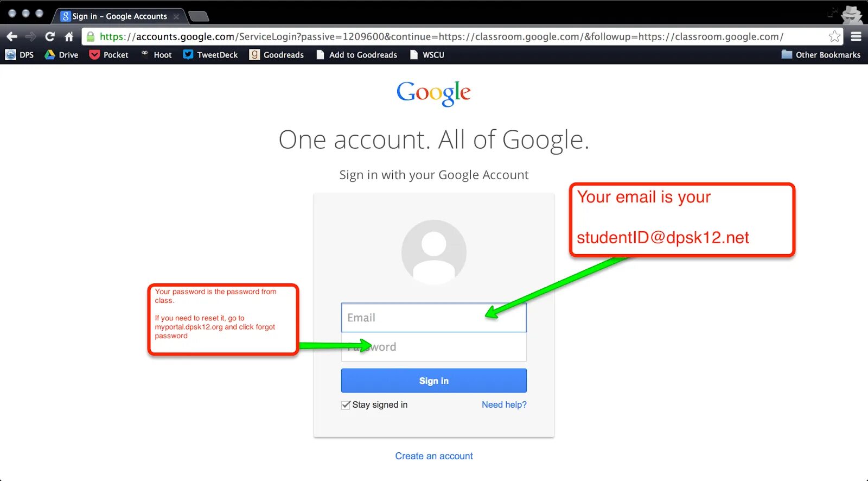Click the blue Sign in button
The width and height of the screenshot is (868, 481).
[x=434, y=381]
